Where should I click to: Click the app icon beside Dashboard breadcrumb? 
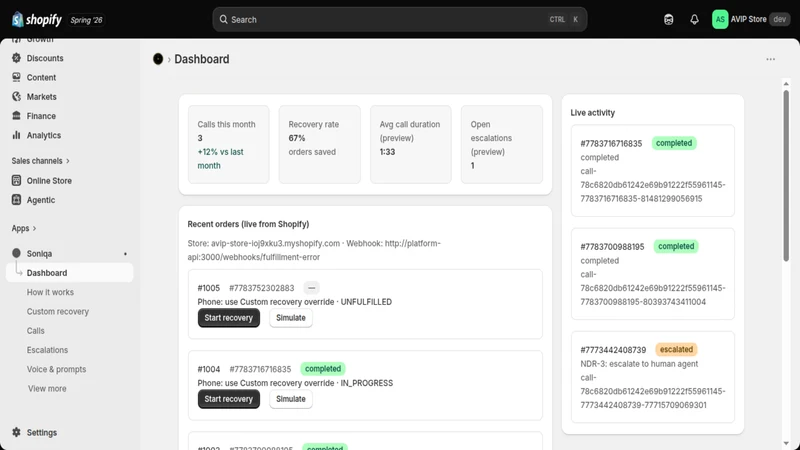(158, 59)
